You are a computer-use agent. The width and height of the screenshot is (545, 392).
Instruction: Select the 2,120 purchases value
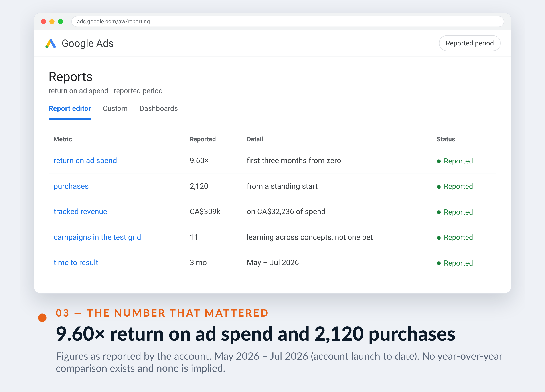[x=199, y=186]
